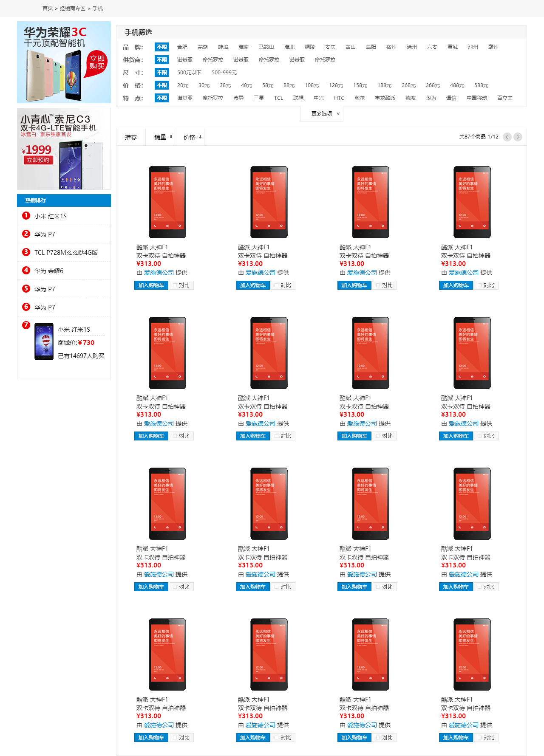Viewport: 544px width, 756px height.
Task: Sort by 价格 arrow
Action: (200, 137)
